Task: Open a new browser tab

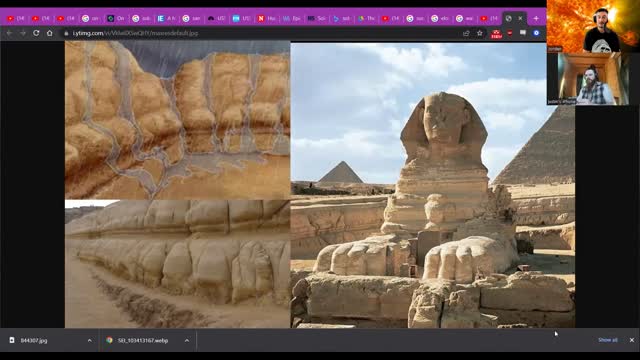Action: 536,18
